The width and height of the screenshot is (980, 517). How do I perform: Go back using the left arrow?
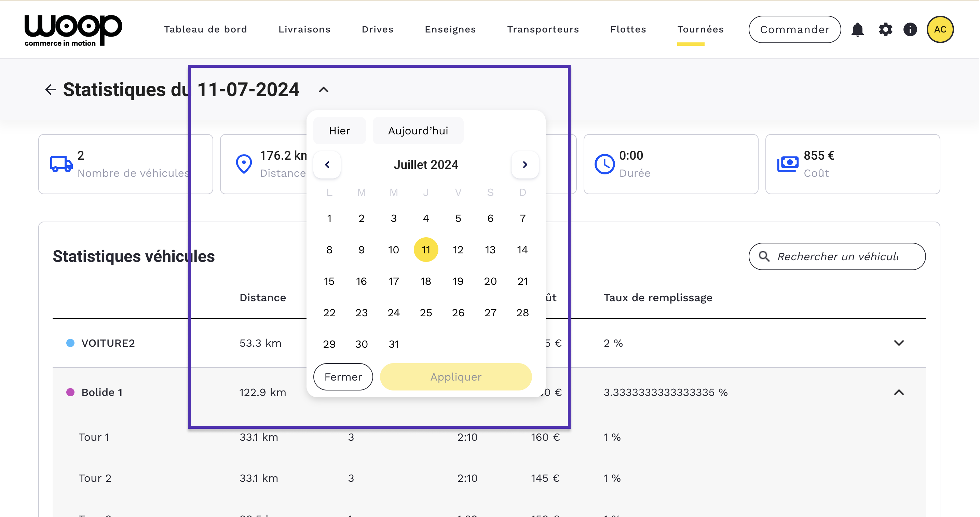click(x=51, y=90)
